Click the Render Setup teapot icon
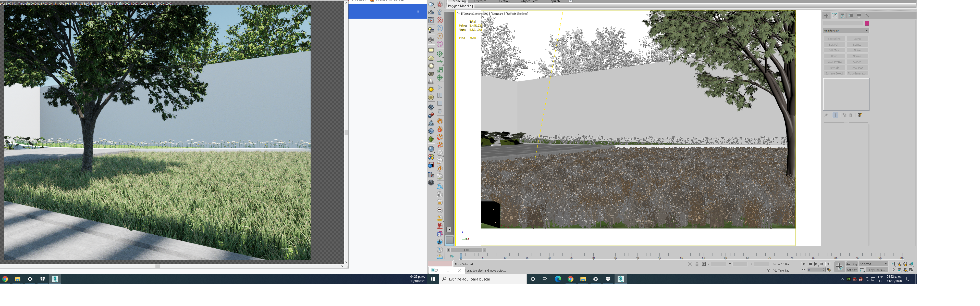The height and width of the screenshot is (306, 980). (431, 4)
